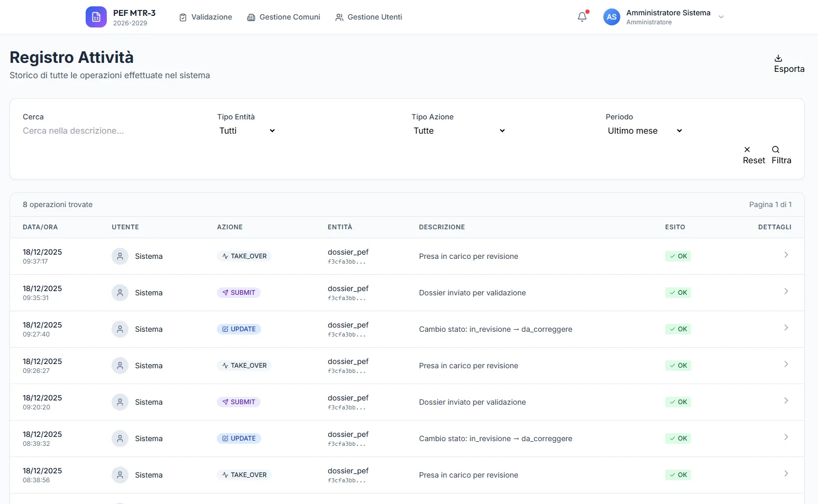Click user avatar icon in 09:37:17 row

pos(120,256)
